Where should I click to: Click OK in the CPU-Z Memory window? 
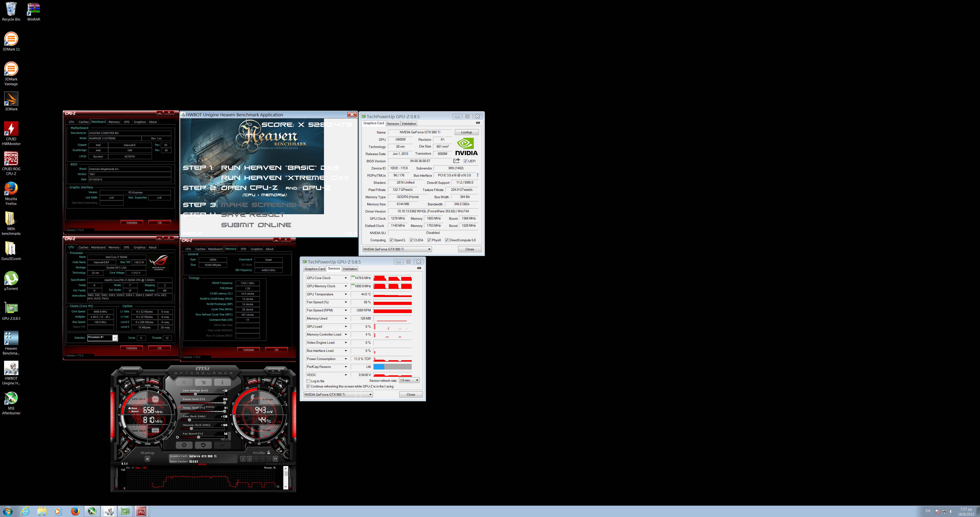277,350
